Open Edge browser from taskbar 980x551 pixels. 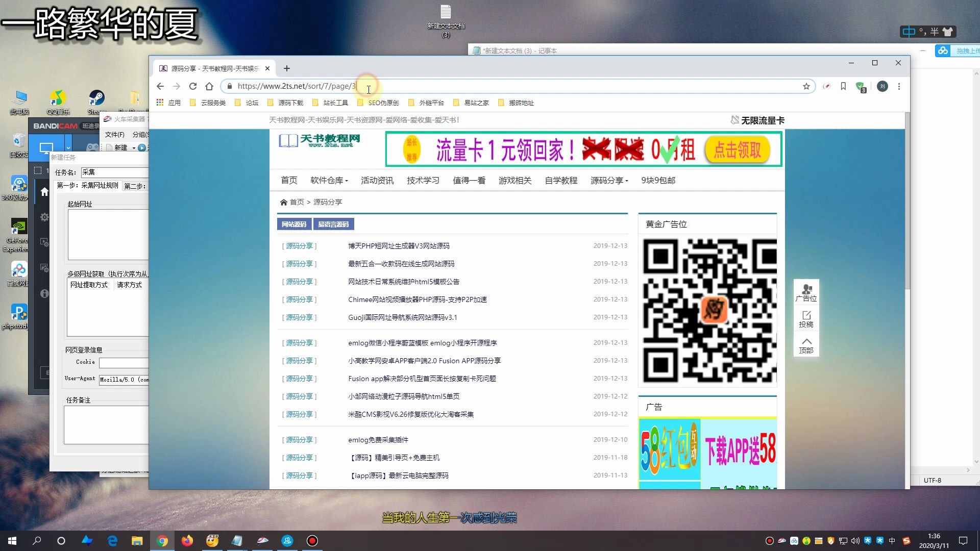point(112,541)
